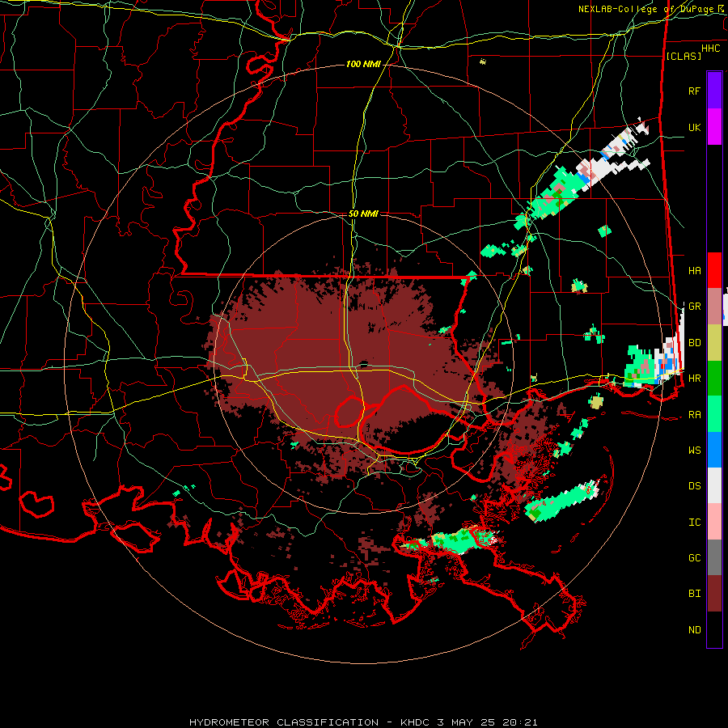Image resolution: width=728 pixels, height=728 pixels.
Task: Click the [CLAS] unit label
Action: point(684,56)
